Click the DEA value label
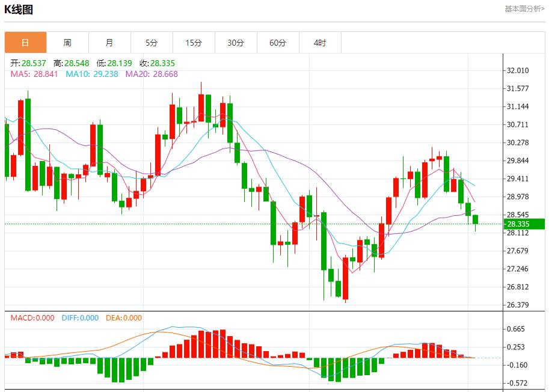Image resolution: width=549 pixels, height=392 pixels. pos(124,318)
